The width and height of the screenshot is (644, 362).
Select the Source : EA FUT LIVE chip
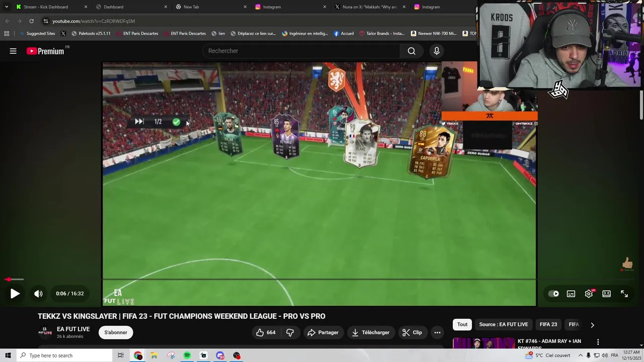point(504,325)
